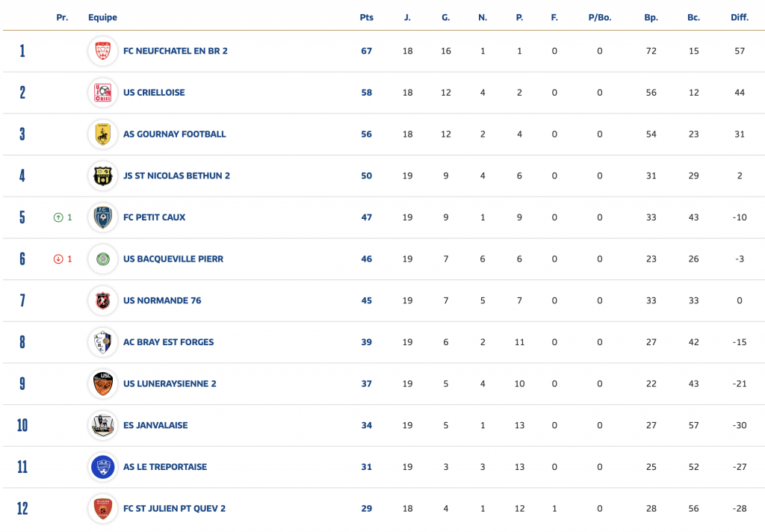The width and height of the screenshot is (765, 532).
Task: Click the US Crielloise club logo
Action: 102,93
